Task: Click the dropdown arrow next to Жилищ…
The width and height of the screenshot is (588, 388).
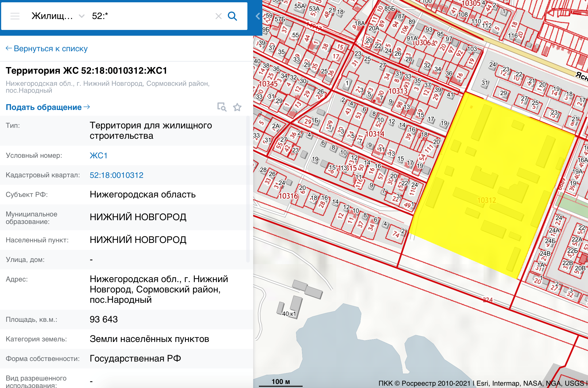Action: (82, 16)
